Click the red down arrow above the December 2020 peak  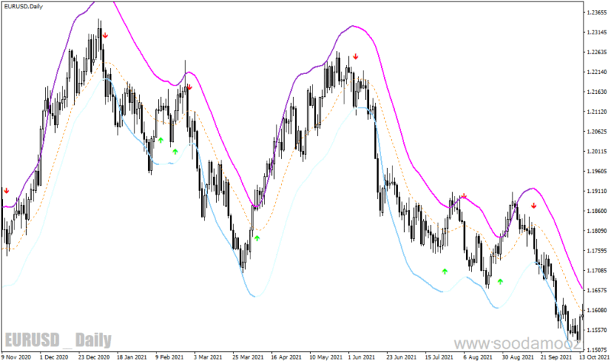105,36
